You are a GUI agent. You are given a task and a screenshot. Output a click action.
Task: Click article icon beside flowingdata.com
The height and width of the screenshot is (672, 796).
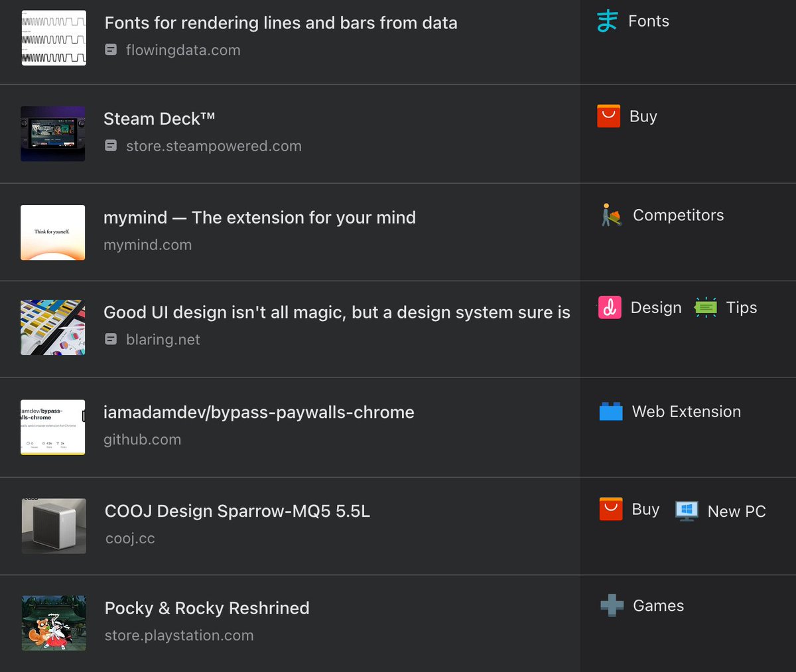(x=111, y=50)
